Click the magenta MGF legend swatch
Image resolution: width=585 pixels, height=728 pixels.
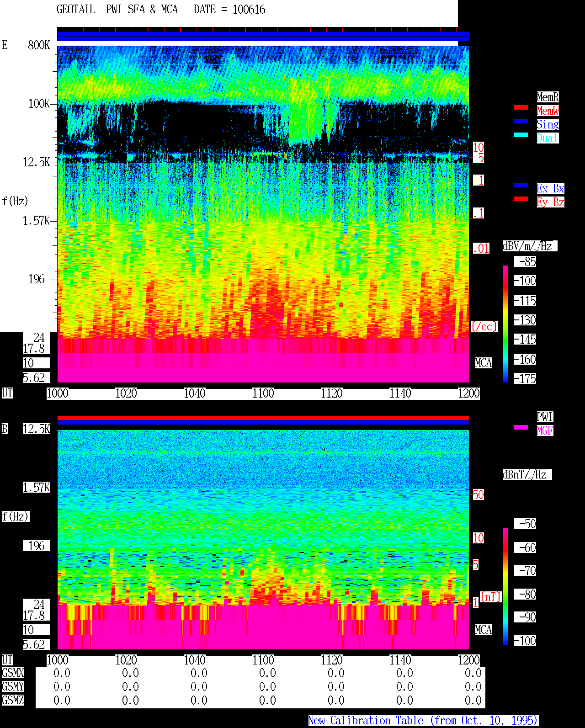(x=521, y=427)
